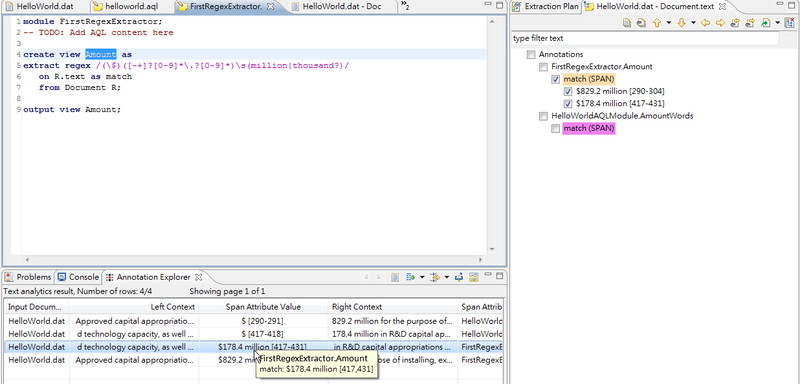Toggle the FirstRegexExtractor.Amount checkbox

[543, 66]
